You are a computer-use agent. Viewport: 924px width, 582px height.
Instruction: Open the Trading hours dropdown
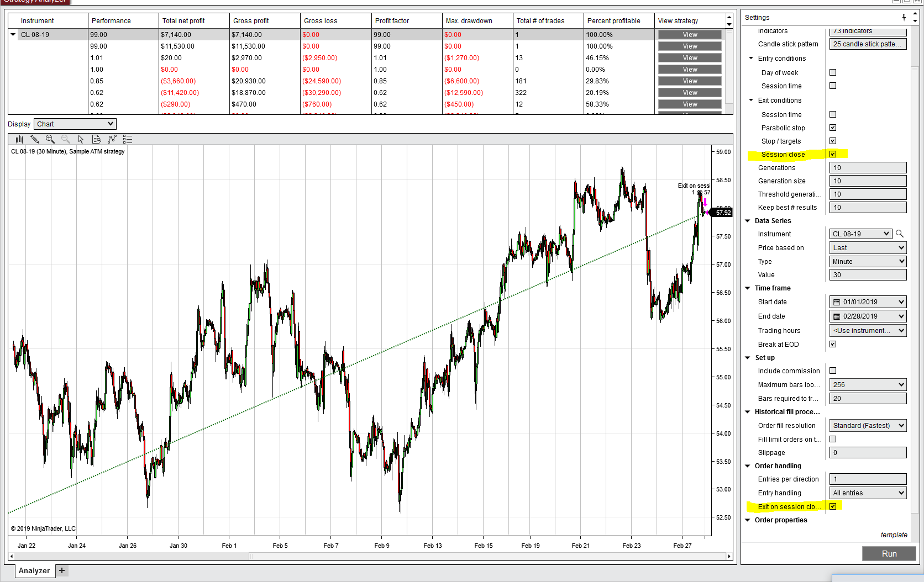(x=868, y=331)
